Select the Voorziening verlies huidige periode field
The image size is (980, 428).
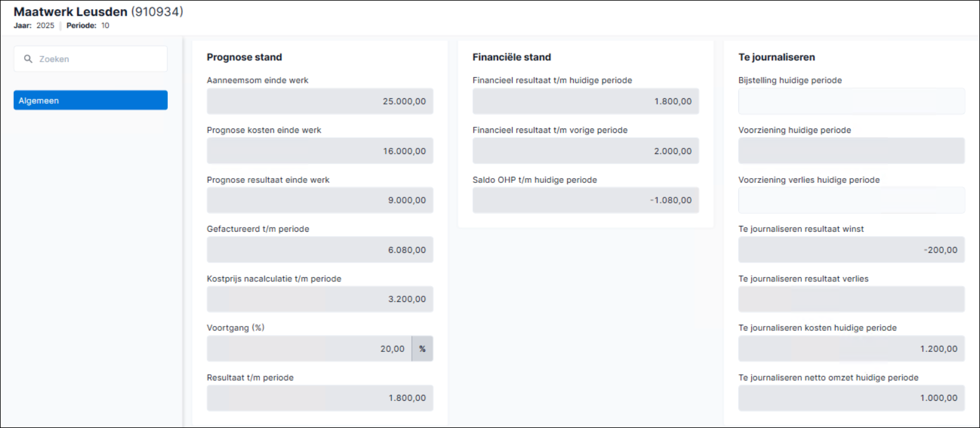(851, 200)
